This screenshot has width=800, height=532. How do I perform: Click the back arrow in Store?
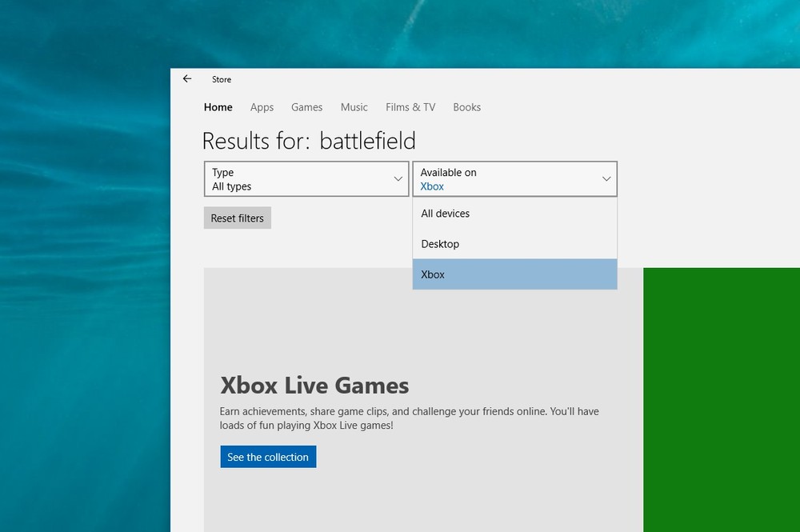point(187,79)
